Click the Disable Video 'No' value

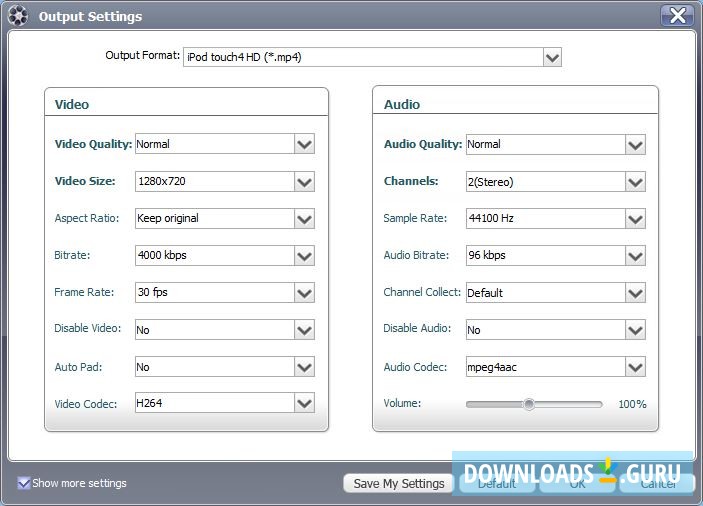[x=143, y=330]
